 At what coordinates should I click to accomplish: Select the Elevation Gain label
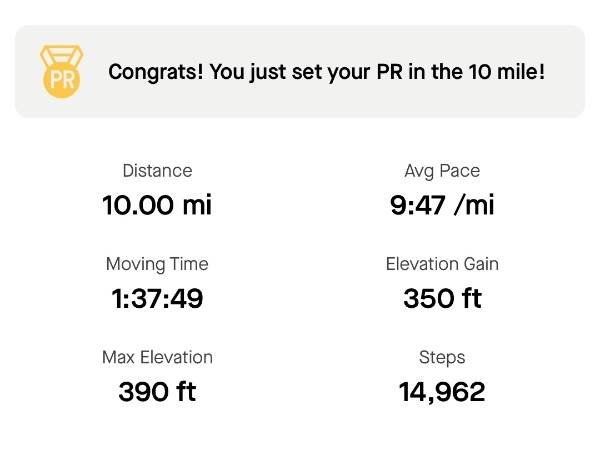point(442,264)
